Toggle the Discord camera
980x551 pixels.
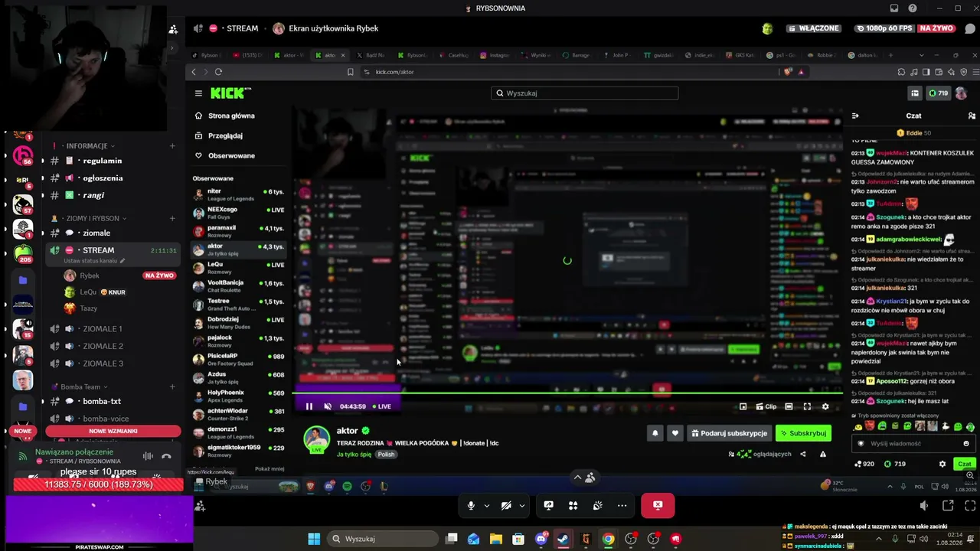point(506,505)
